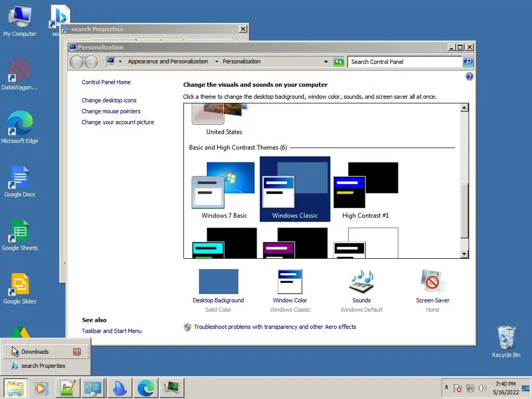Open the Google Sheets desktop shortcut
The height and width of the screenshot is (399, 532).
(20, 235)
